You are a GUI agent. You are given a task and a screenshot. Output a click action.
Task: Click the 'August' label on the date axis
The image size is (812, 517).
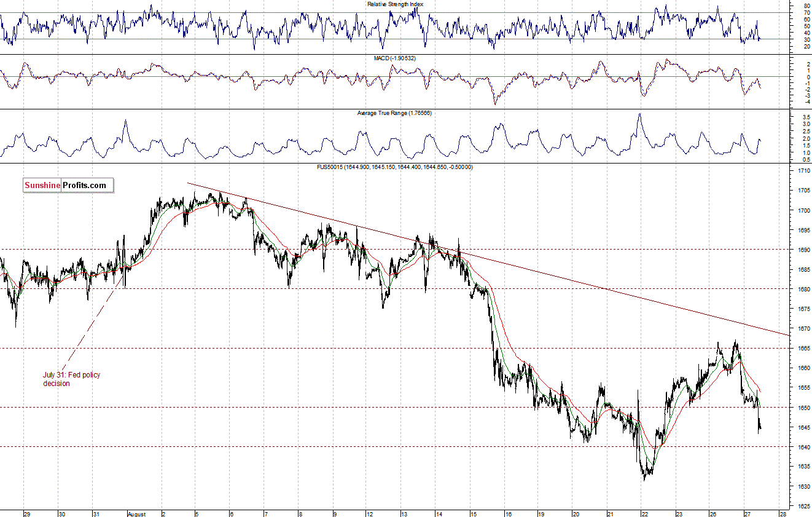click(136, 513)
